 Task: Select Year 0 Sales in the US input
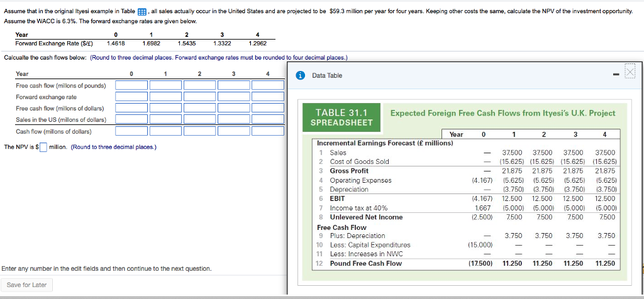click(131, 119)
